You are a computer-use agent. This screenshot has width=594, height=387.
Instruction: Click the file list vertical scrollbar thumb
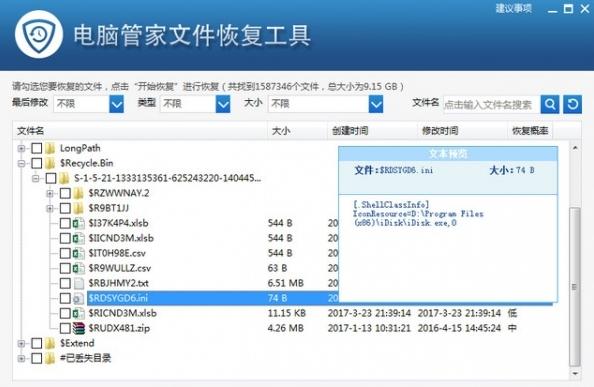click(x=575, y=287)
